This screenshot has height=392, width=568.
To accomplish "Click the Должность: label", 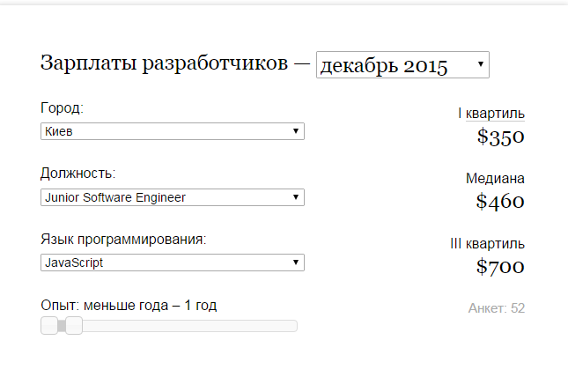I will [x=78, y=174].
